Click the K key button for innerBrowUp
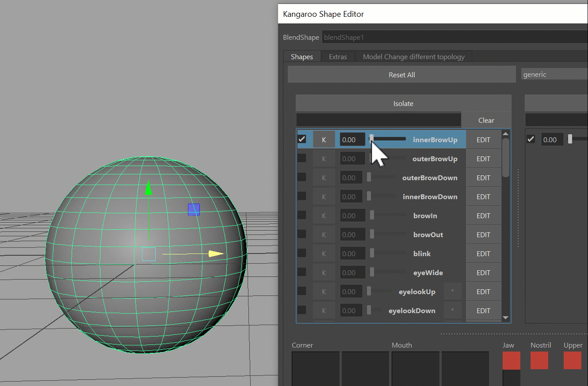This screenshot has width=588, height=386. click(324, 140)
